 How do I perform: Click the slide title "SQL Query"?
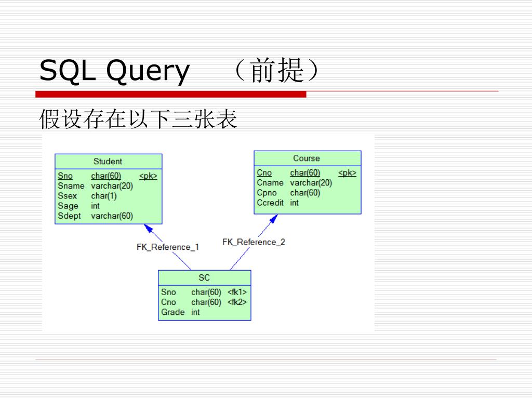(x=114, y=71)
